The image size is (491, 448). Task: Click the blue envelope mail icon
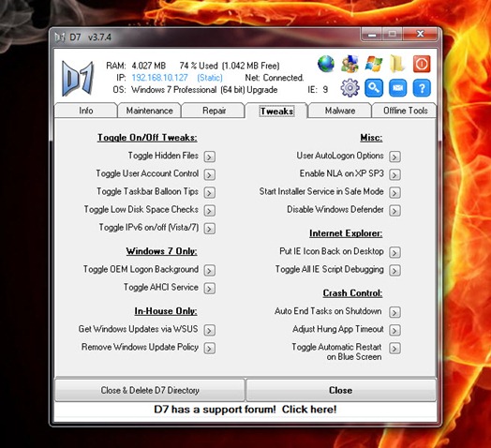coord(397,88)
